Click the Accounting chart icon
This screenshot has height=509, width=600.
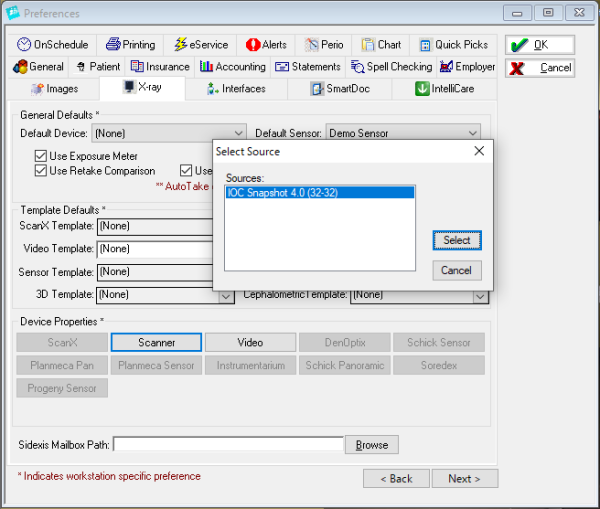click(207, 67)
